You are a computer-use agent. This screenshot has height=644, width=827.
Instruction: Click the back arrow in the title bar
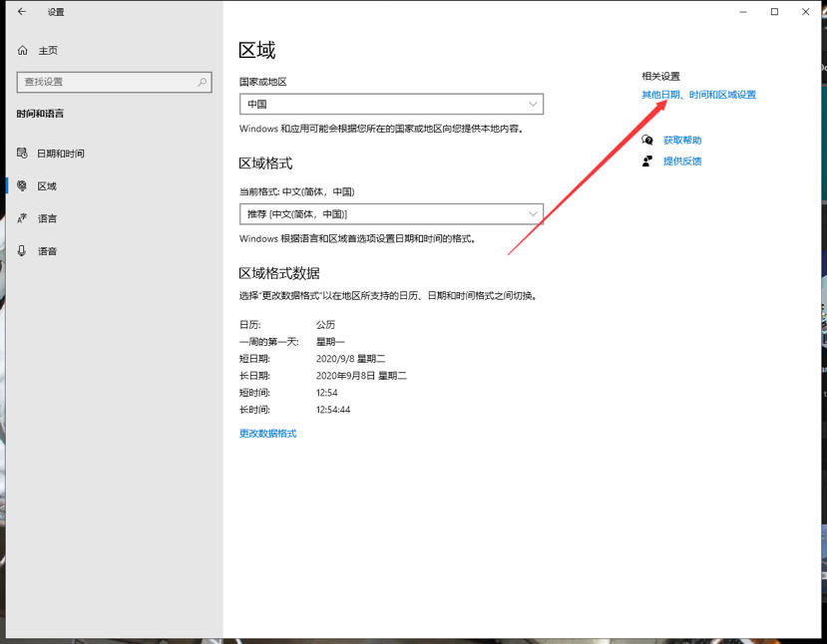pyautogui.click(x=22, y=12)
